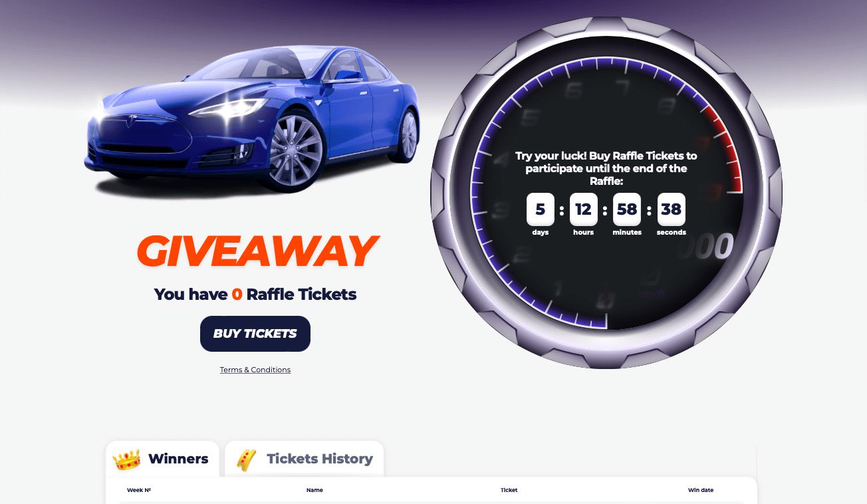The height and width of the screenshot is (504, 867).
Task: Click the hours countdown box
Action: coord(584,209)
